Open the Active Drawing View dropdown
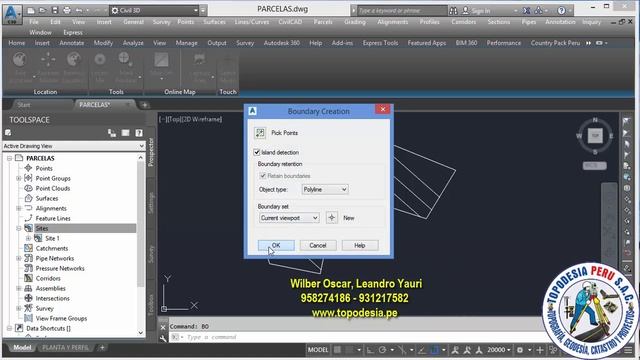The height and width of the screenshot is (360, 640). [x=74, y=146]
